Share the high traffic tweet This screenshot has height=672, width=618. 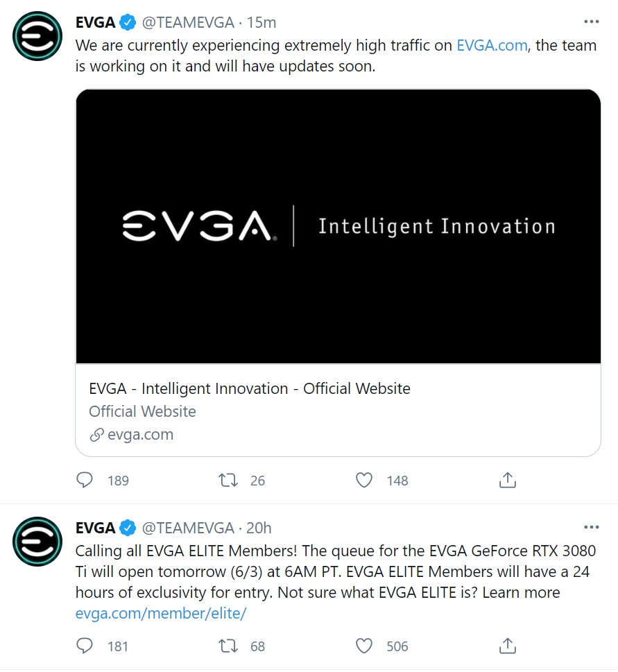(x=508, y=480)
